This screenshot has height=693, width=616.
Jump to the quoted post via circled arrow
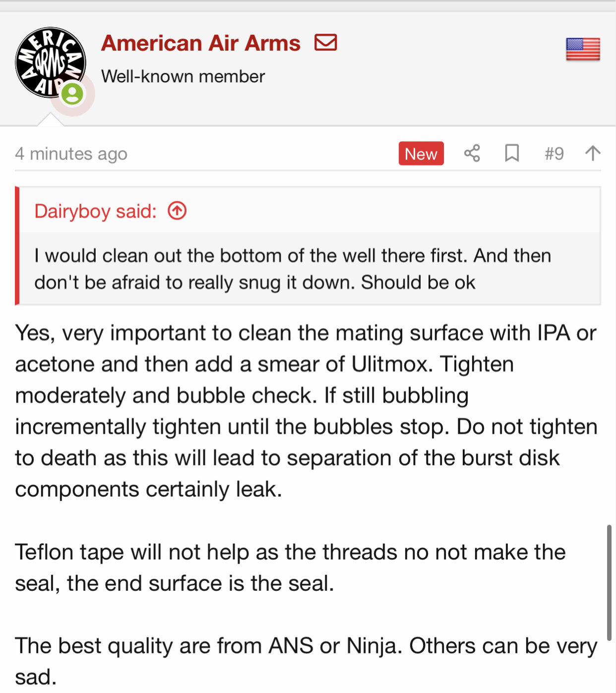coord(177,211)
